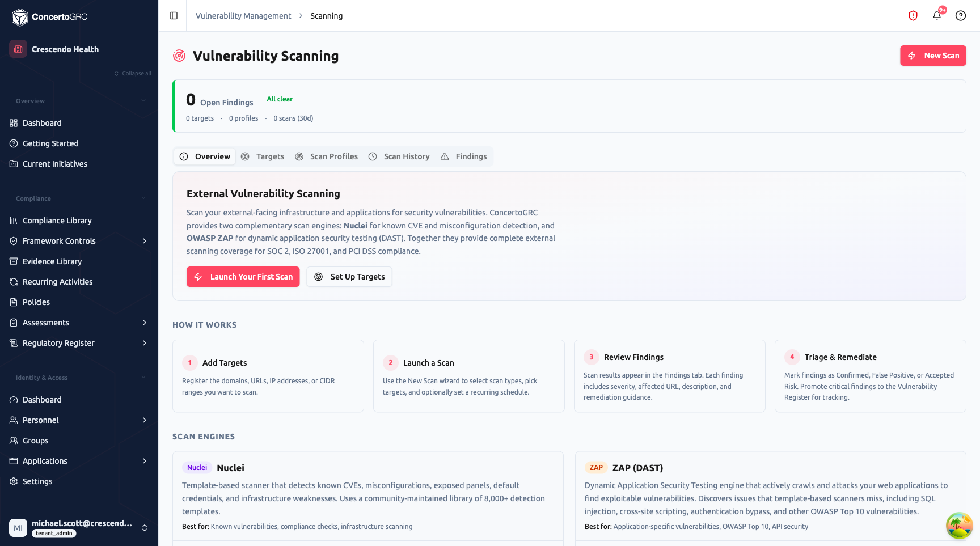980x546 pixels.
Task: Click the Policies document icon
Action: [14, 302]
